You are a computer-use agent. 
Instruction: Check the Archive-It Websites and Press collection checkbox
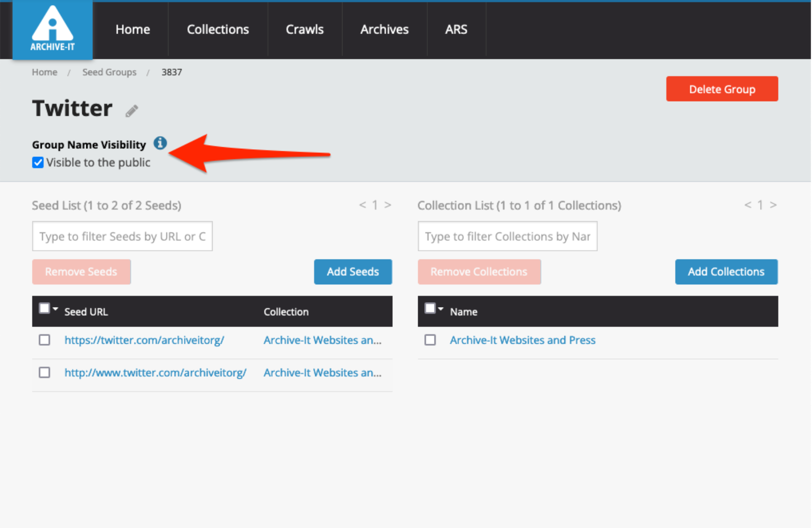[430, 340]
